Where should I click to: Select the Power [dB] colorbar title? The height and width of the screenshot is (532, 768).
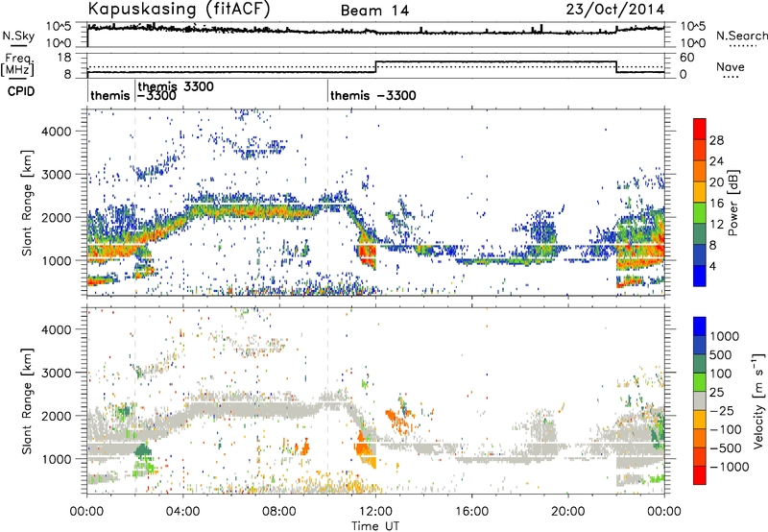732,203
